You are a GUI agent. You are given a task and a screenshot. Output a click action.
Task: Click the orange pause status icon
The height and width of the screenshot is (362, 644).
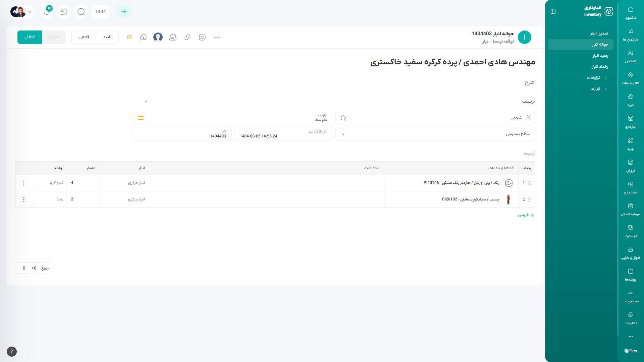pyautogui.click(x=129, y=37)
